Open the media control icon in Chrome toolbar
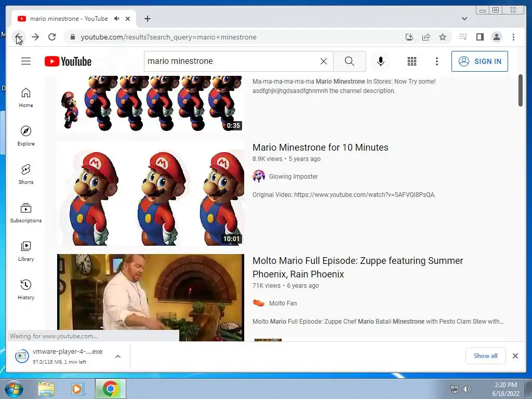Viewport: 532px width, 399px height. (x=463, y=37)
